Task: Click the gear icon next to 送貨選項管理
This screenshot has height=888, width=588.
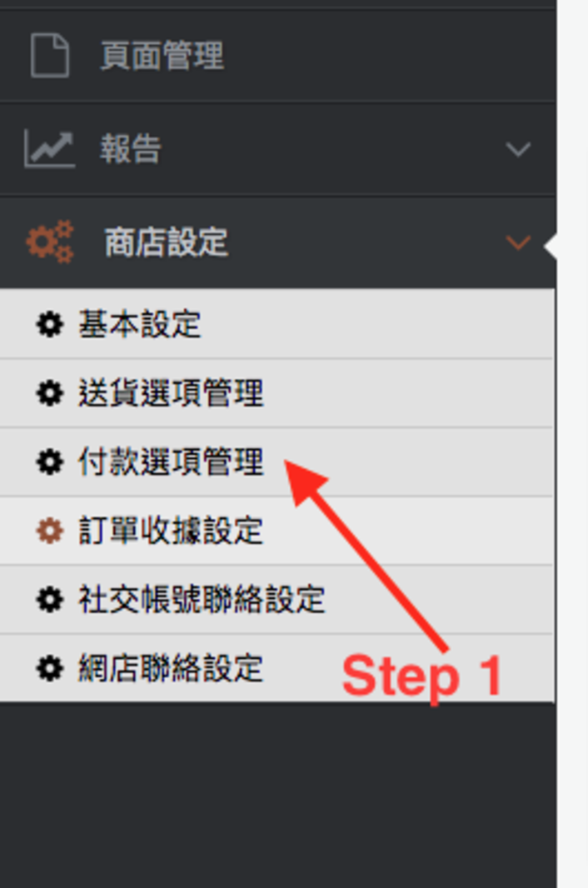Action: pyautogui.click(x=50, y=393)
